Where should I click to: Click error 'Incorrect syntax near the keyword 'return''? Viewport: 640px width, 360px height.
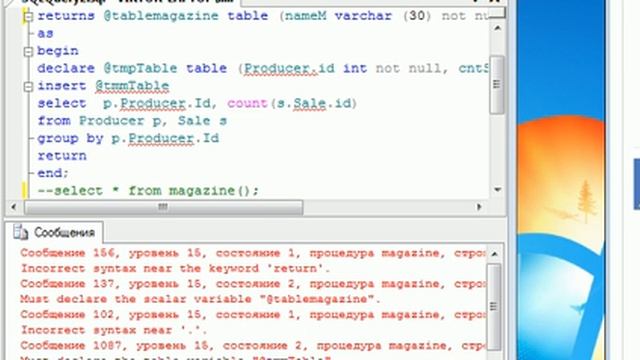click(176, 269)
